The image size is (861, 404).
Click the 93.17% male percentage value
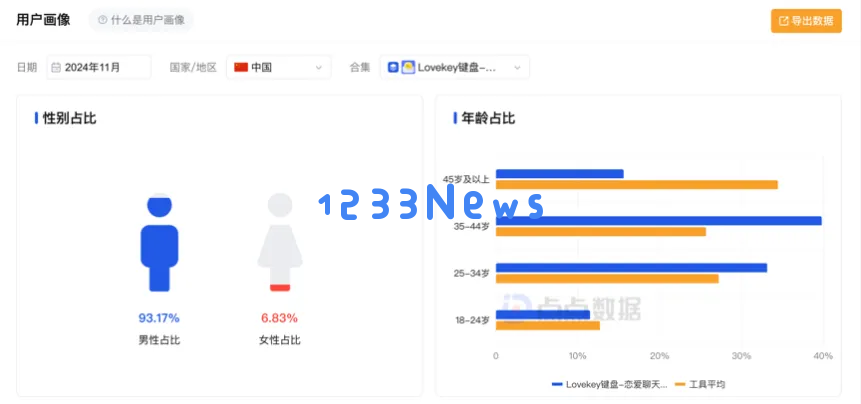click(159, 318)
